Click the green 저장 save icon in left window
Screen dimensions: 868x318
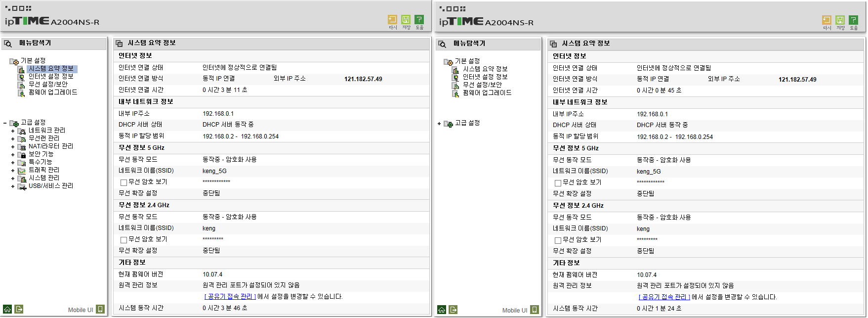click(406, 19)
